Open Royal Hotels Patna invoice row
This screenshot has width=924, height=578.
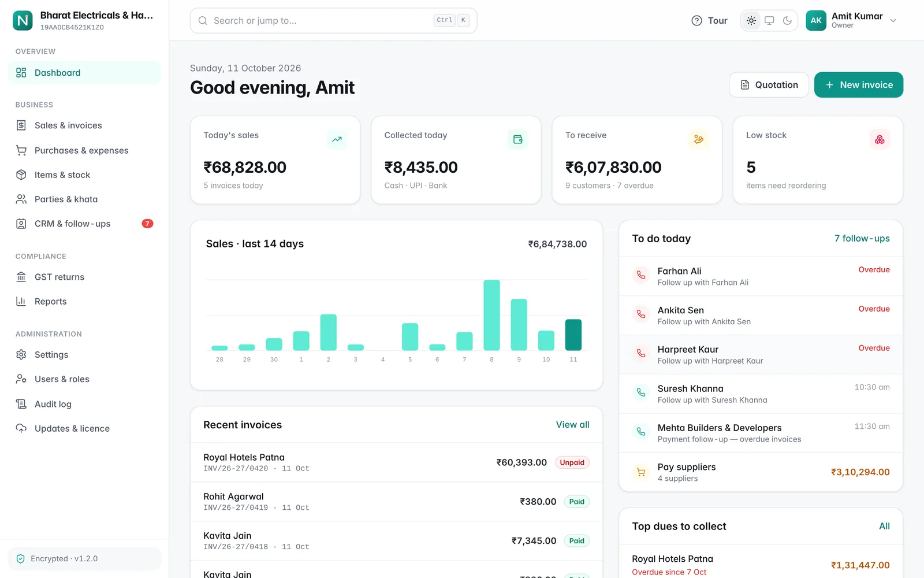(396, 462)
